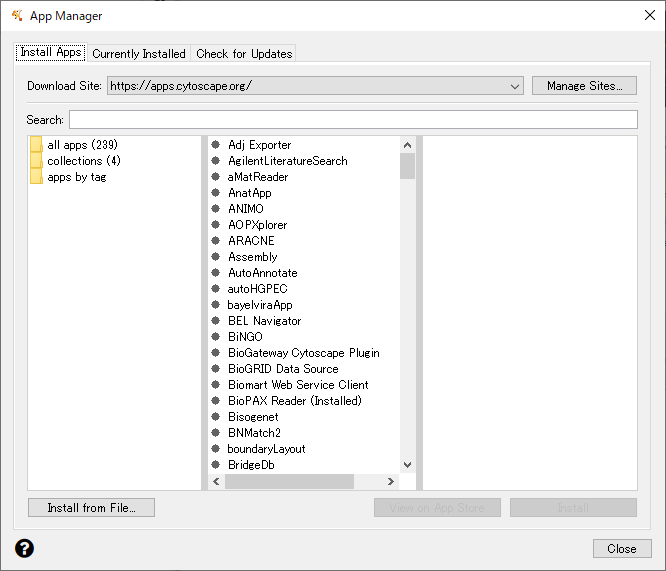Viewport: 666px width, 571px height.
Task: Click the 'all apps (239)' folder icon
Action: [36, 145]
